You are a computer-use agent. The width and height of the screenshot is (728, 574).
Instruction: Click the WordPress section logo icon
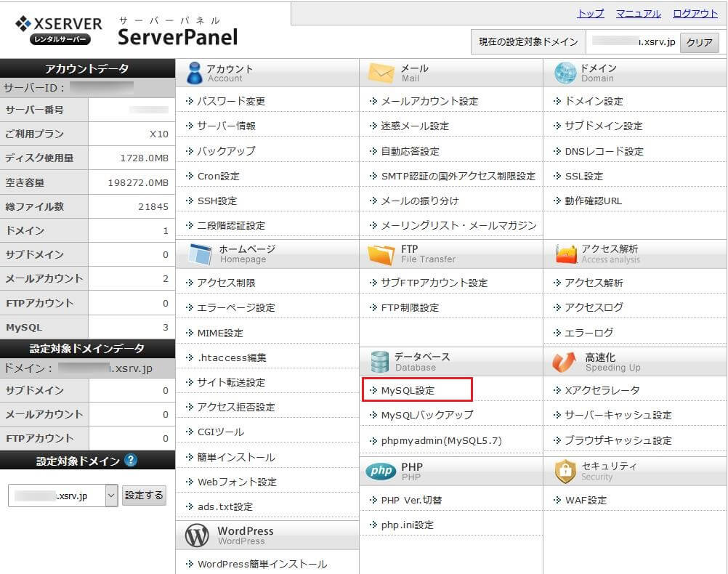(197, 535)
